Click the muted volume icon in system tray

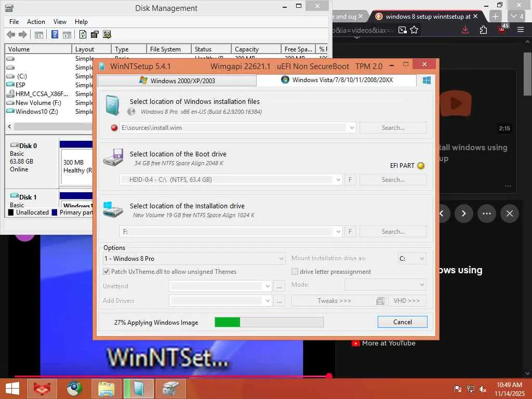click(x=483, y=389)
